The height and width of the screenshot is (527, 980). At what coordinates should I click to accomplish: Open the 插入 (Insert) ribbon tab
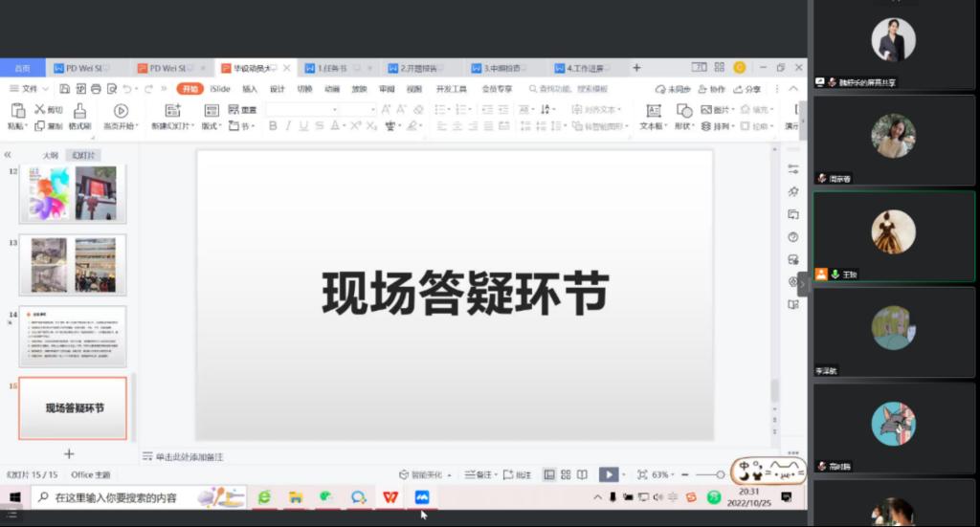(x=250, y=89)
